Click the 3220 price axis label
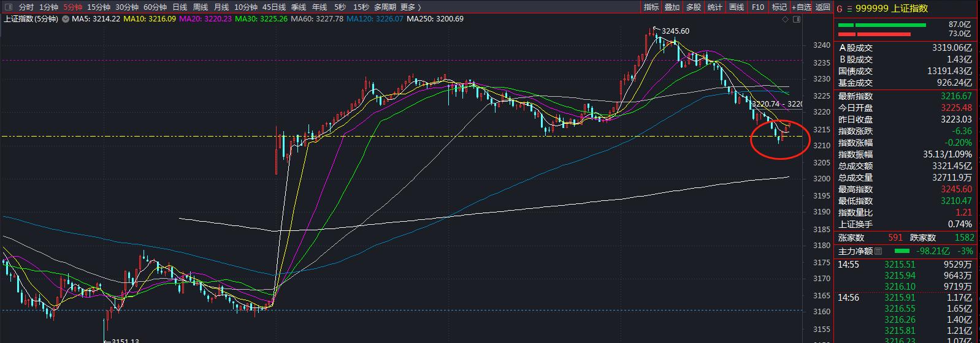Image resolution: width=980 pixels, height=343 pixels. click(822, 112)
